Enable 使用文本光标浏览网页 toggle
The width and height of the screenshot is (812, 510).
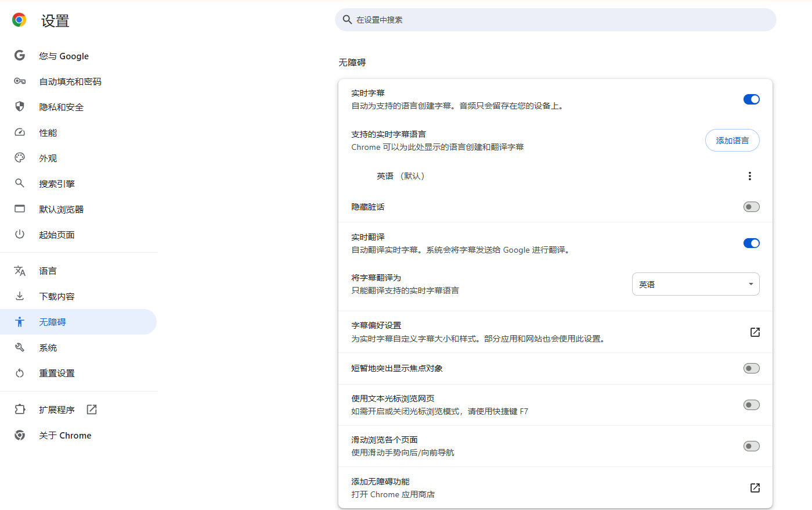[x=752, y=405]
